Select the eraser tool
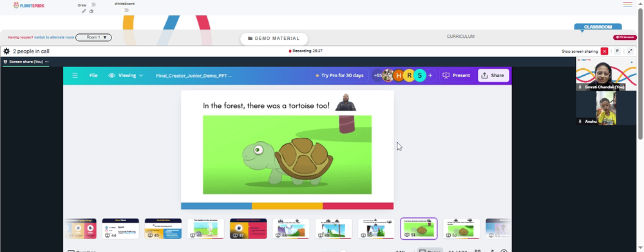This screenshot has width=644, height=252. pos(91,11)
